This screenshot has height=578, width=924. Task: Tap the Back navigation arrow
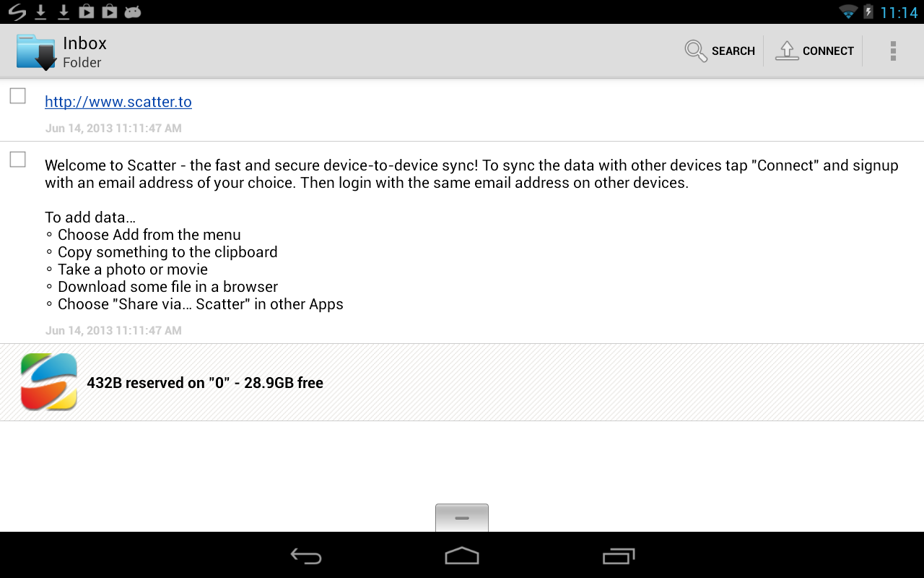[x=305, y=556]
